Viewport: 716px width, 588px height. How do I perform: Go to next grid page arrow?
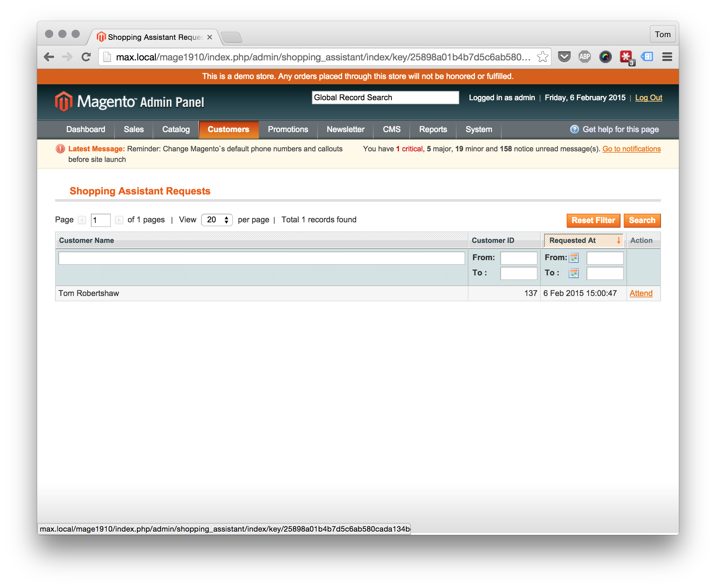click(x=119, y=220)
